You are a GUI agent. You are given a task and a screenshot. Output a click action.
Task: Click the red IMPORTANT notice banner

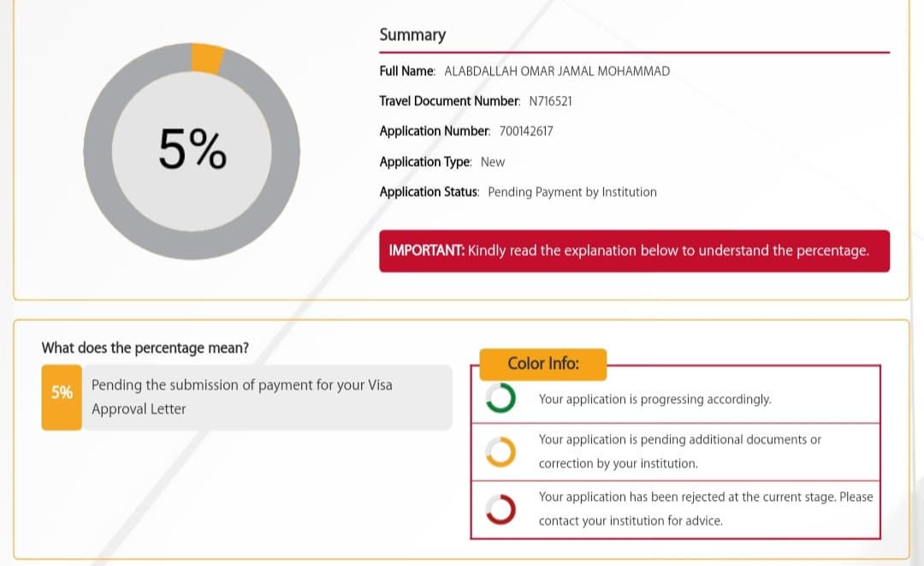tap(634, 251)
